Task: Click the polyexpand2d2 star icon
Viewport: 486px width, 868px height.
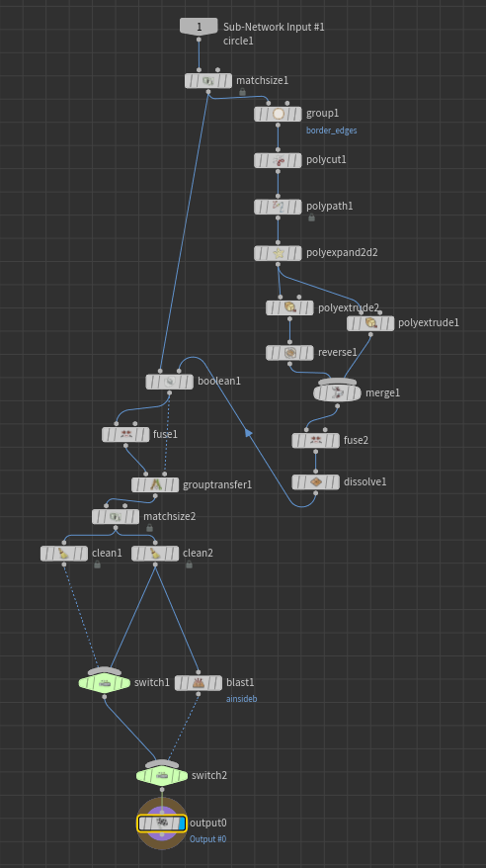Action: [279, 253]
